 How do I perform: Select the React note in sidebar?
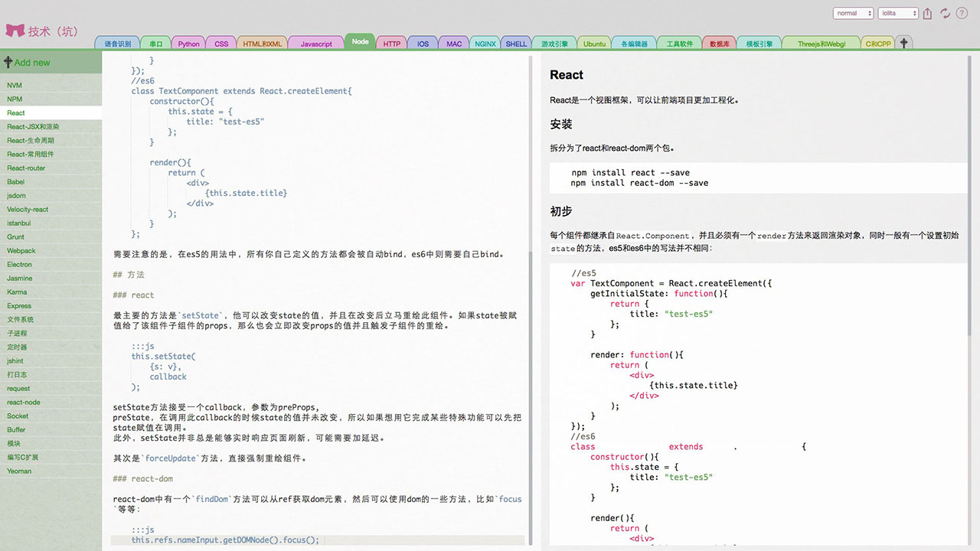51,112
